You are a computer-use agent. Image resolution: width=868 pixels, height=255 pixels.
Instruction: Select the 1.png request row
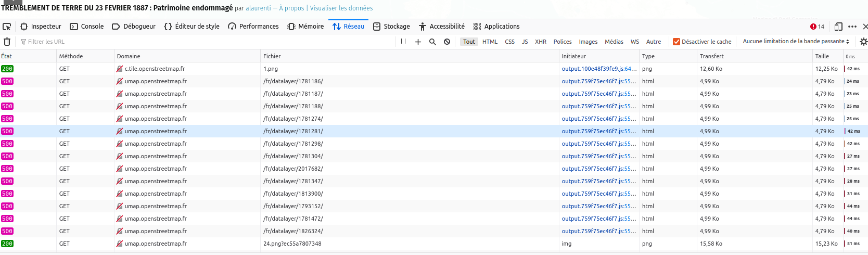click(x=434, y=69)
